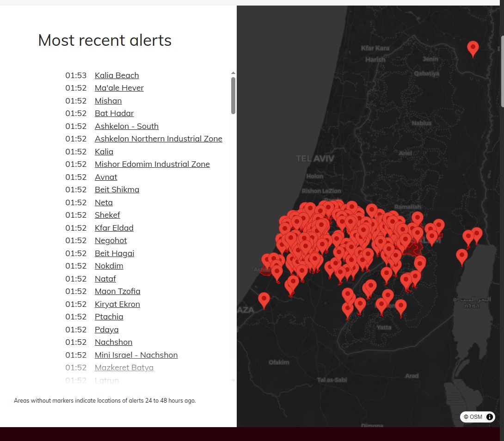Select the Mishan alert entry
This screenshot has height=441, width=504.
coord(108,101)
